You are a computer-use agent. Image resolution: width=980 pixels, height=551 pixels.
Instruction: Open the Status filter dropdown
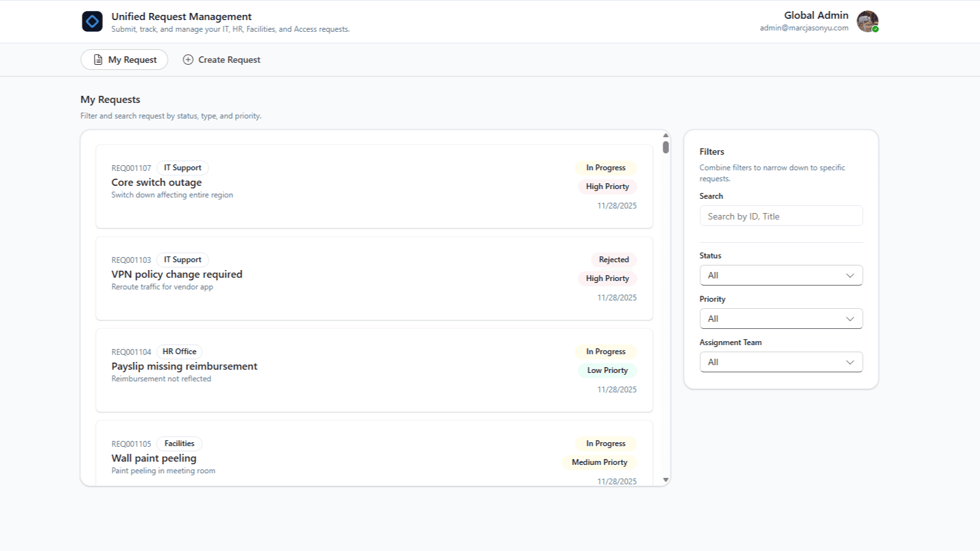(x=781, y=275)
